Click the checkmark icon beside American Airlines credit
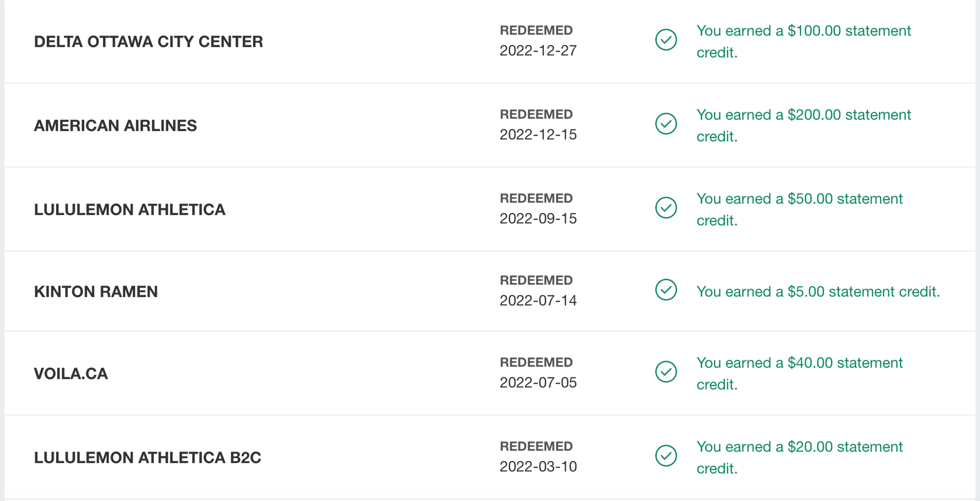This screenshot has height=501, width=980. 666,123
